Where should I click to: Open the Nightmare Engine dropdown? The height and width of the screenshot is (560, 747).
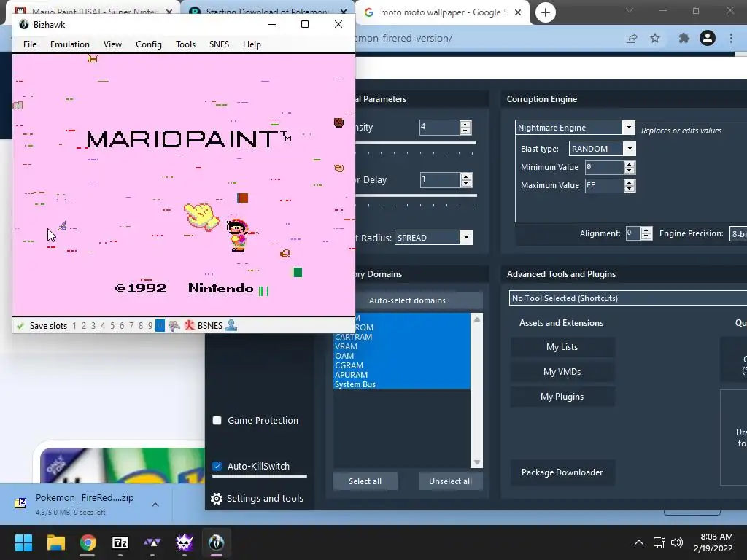629,128
